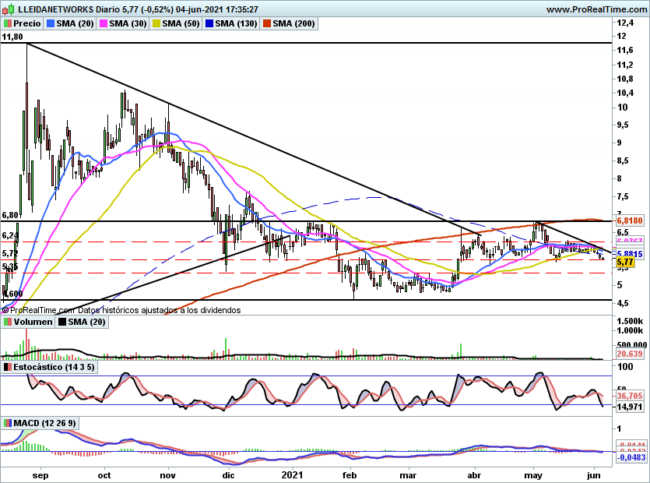Click the sep label on time axis
This screenshot has height=483, width=650.
[40, 475]
